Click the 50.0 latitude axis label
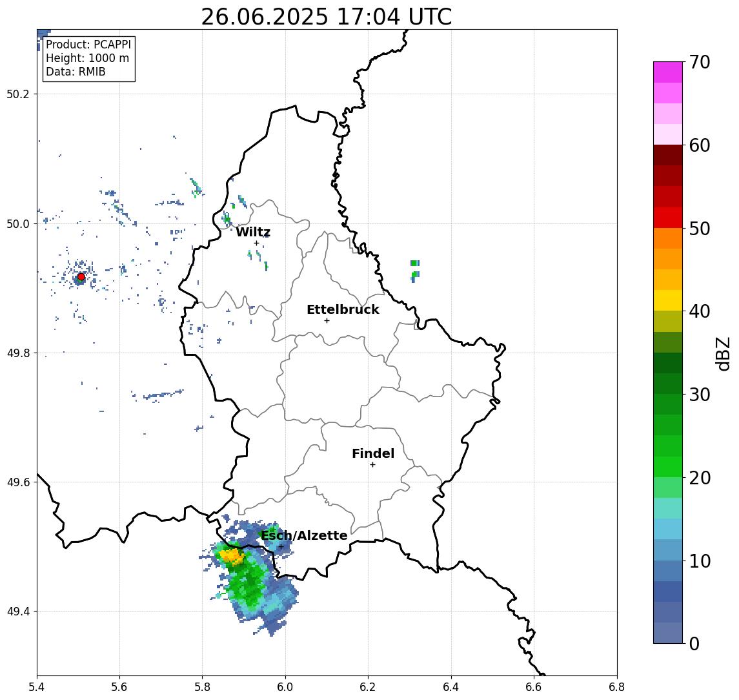The height and width of the screenshot is (700, 739). (18, 223)
